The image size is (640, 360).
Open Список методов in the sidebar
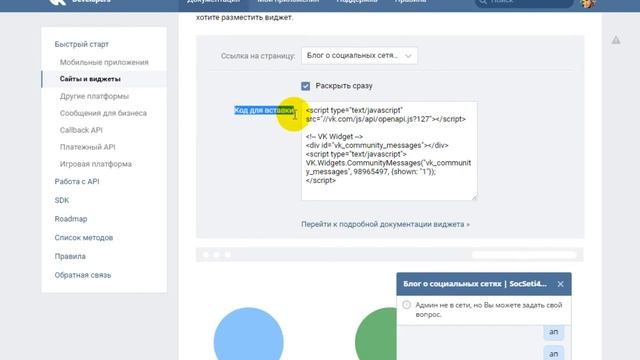(84, 238)
